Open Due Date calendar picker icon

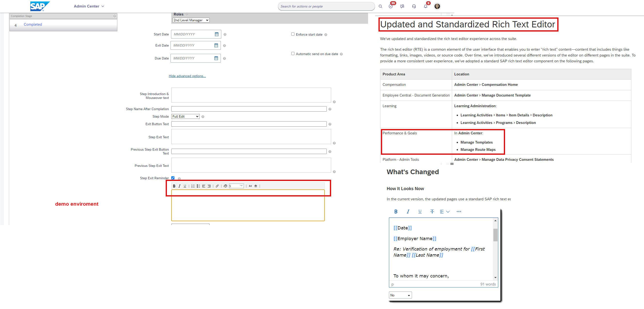(x=216, y=58)
